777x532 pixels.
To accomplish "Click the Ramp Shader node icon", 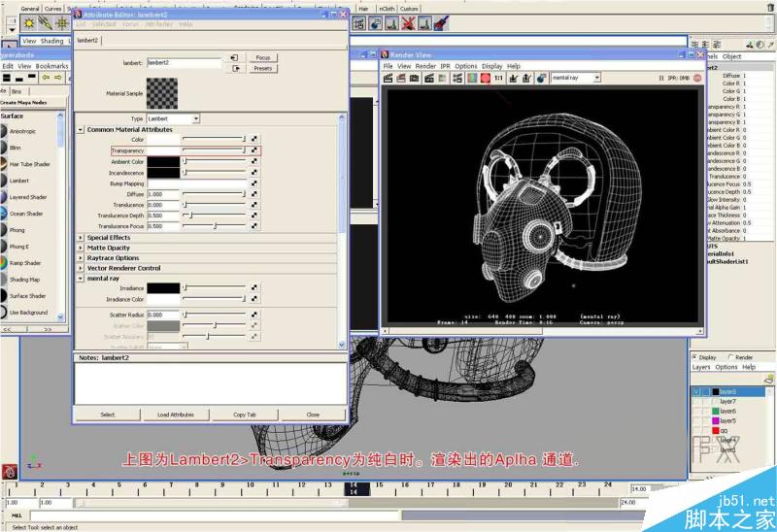I will coord(5,263).
